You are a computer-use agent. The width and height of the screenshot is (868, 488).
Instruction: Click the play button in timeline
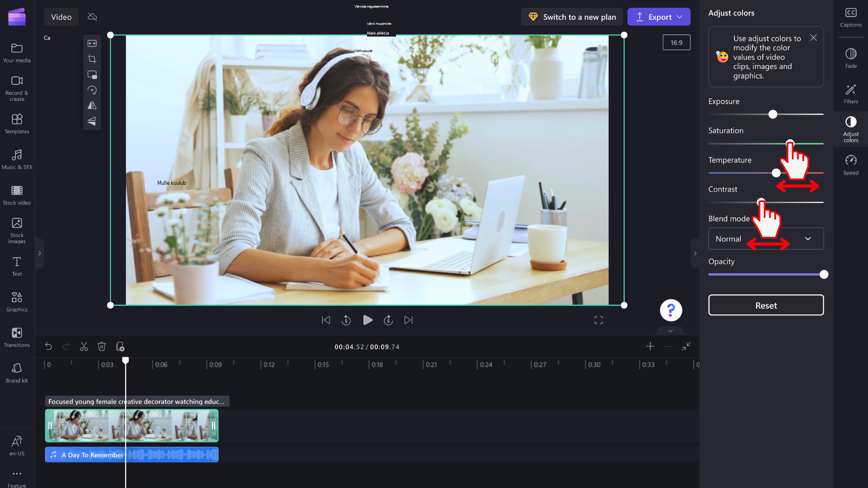click(367, 320)
